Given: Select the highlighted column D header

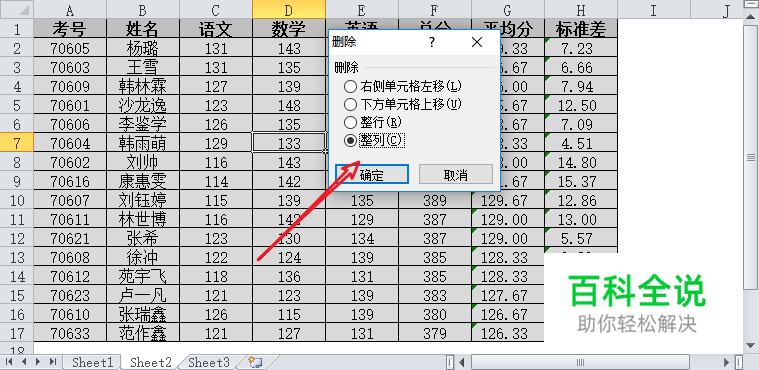Looking at the screenshot, I should [x=289, y=10].
